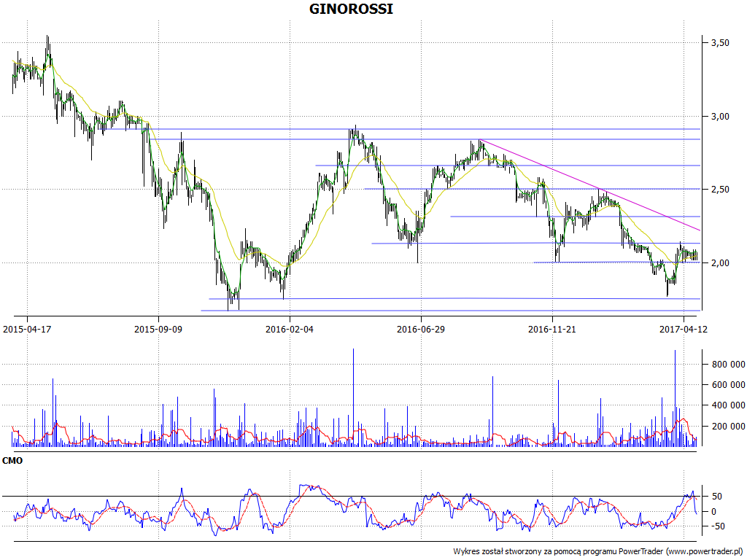Click the 800 000 volume axis label

[x=728, y=365]
